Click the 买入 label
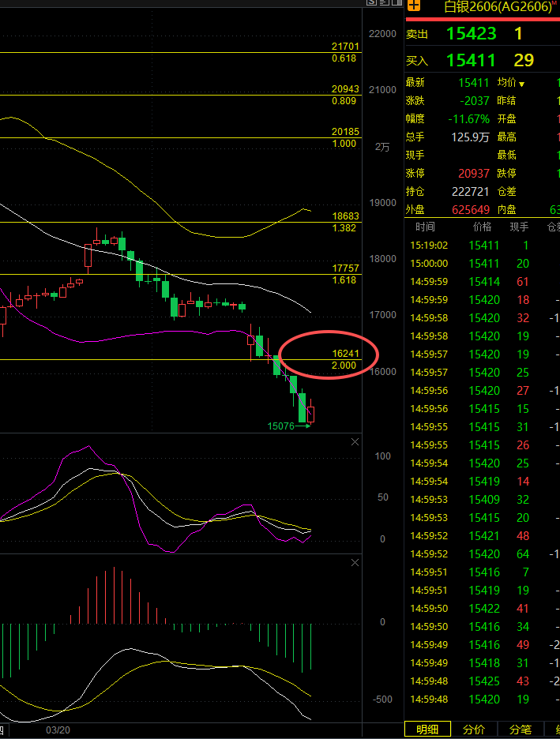Image resolution: width=560 pixels, height=739 pixels. [417, 61]
